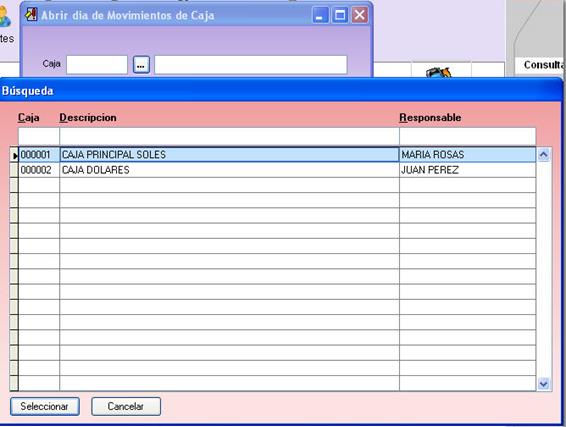Screen dimensions: 566x427
Task: Click the Cancelar button
Action: pos(126,406)
